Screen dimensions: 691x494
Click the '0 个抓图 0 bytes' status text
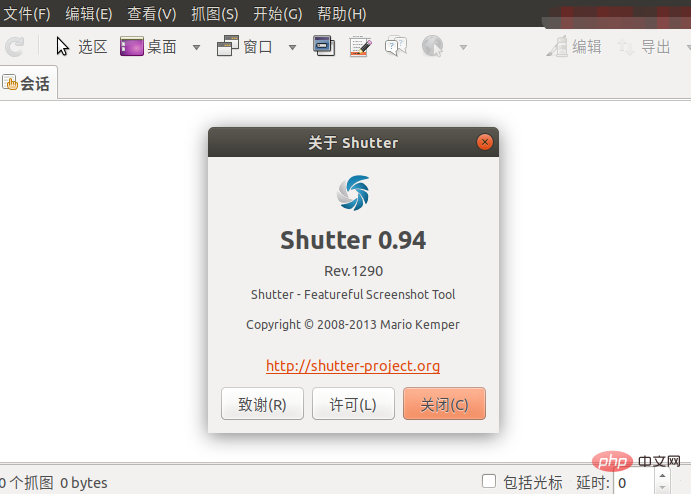coord(53,483)
